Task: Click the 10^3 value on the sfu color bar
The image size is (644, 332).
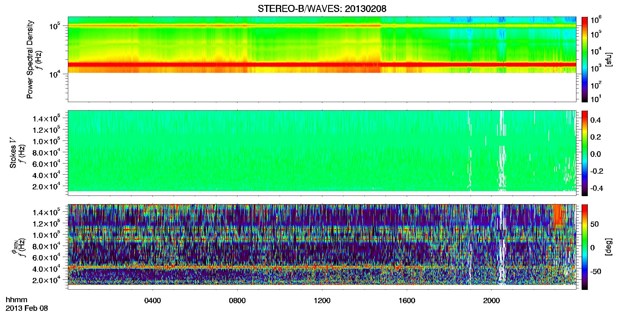Action: tap(596, 68)
